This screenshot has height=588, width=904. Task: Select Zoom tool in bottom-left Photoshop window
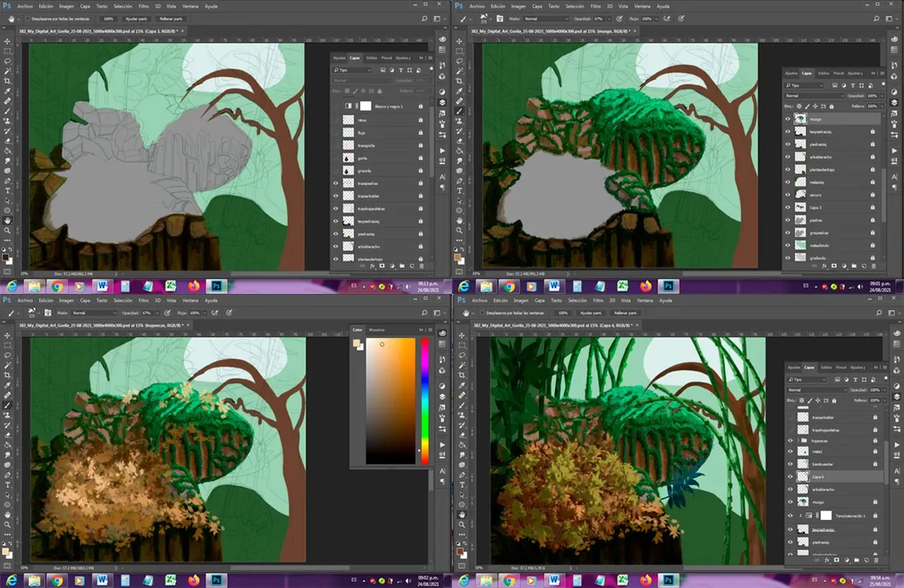(8, 524)
